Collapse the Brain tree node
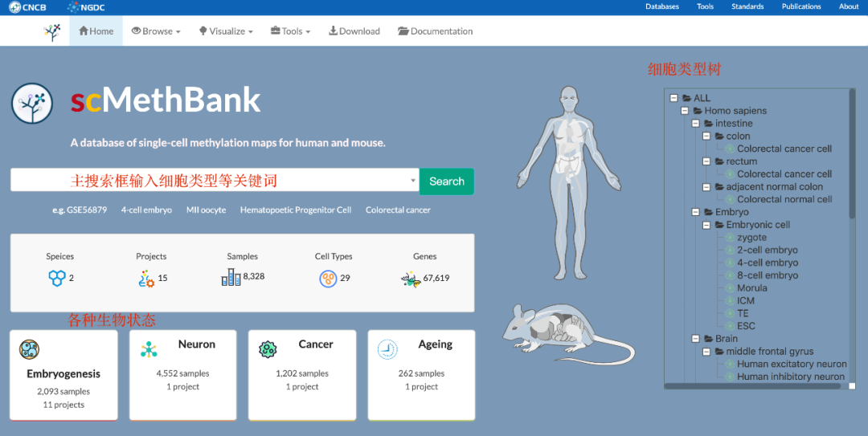This screenshot has height=436, width=868. click(696, 339)
